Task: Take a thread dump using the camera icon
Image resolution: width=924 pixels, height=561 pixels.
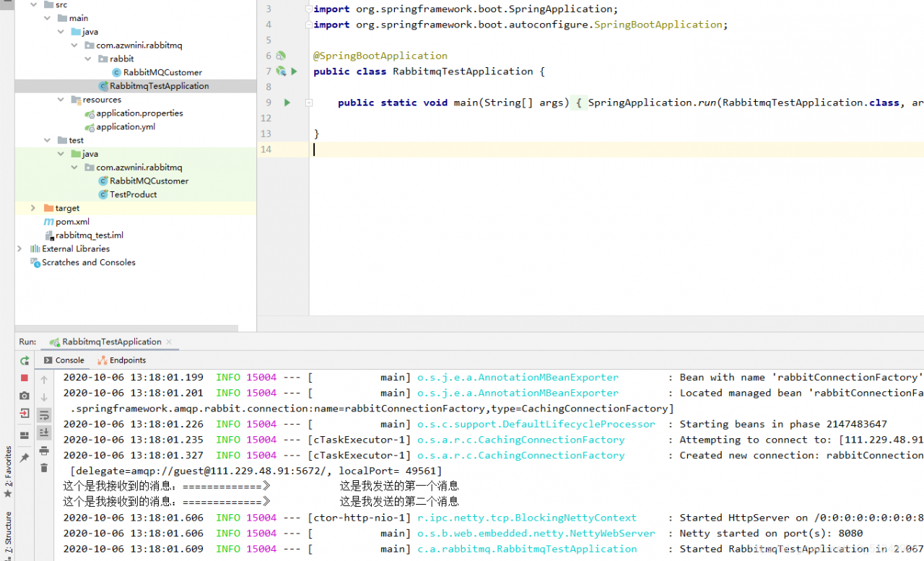Action: (x=25, y=396)
